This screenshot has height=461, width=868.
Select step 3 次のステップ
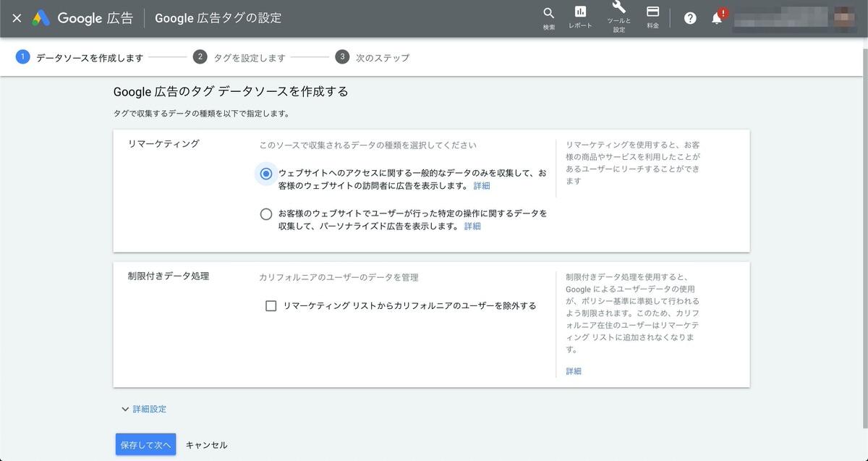(372, 57)
